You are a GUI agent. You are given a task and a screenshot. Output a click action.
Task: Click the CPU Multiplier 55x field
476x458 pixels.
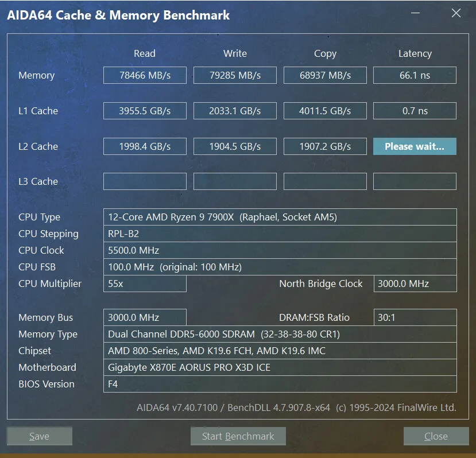tap(145, 284)
